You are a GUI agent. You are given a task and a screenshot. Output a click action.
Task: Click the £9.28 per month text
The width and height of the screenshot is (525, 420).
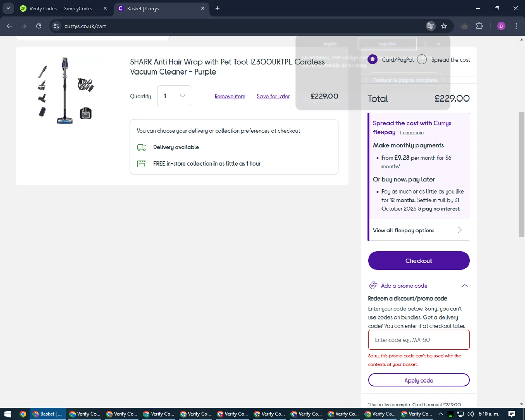pyautogui.click(x=401, y=158)
